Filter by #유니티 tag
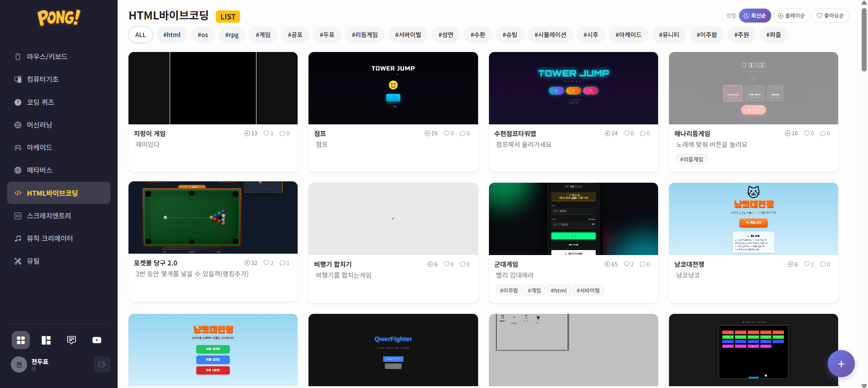The image size is (868, 388). point(669,35)
